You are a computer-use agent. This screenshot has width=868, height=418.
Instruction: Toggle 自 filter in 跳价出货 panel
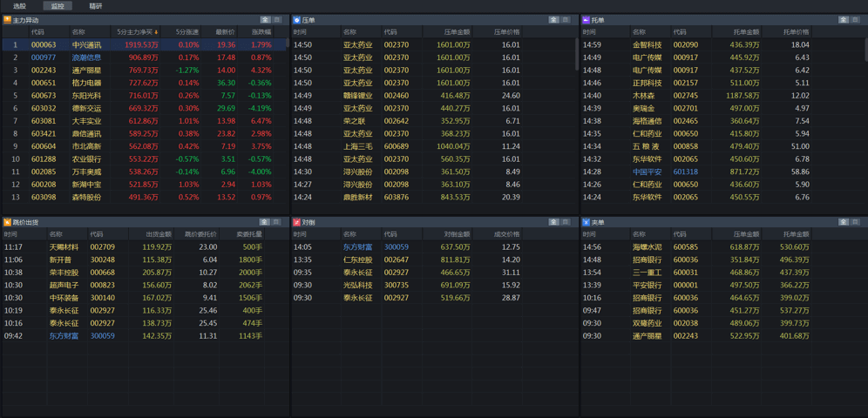(275, 222)
